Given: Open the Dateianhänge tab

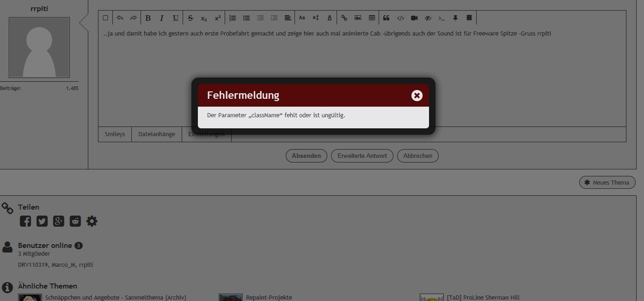Looking at the screenshot, I should coord(157,134).
